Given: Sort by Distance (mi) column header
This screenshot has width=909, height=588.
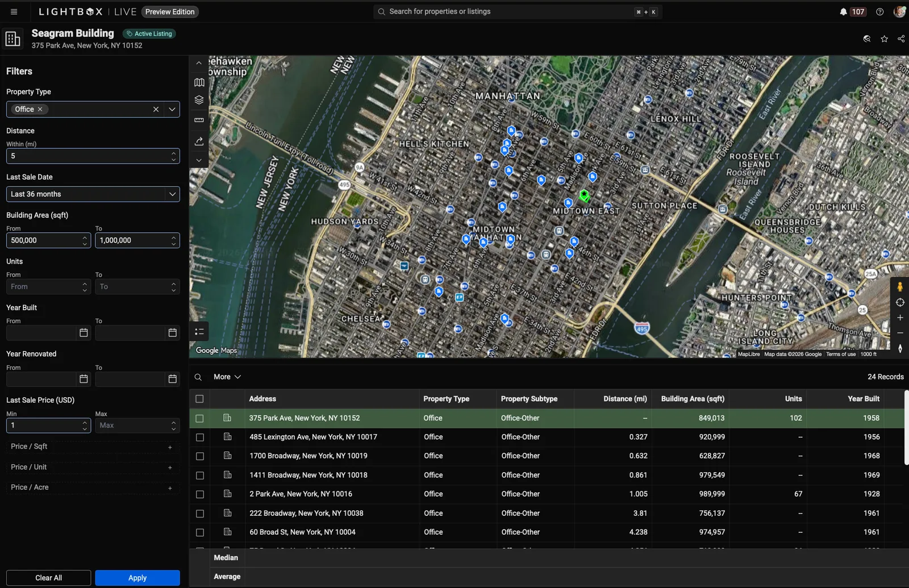Looking at the screenshot, I should [x=625, y=399].
